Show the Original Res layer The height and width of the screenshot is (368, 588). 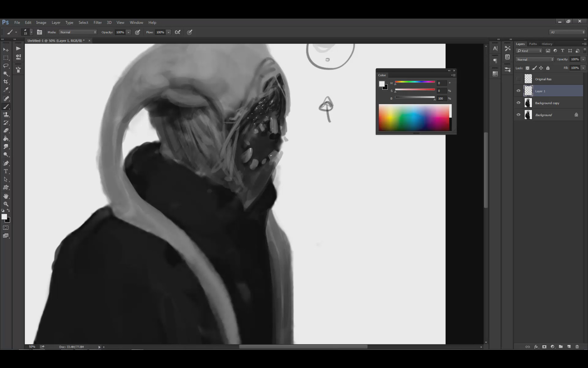[518, 79]
